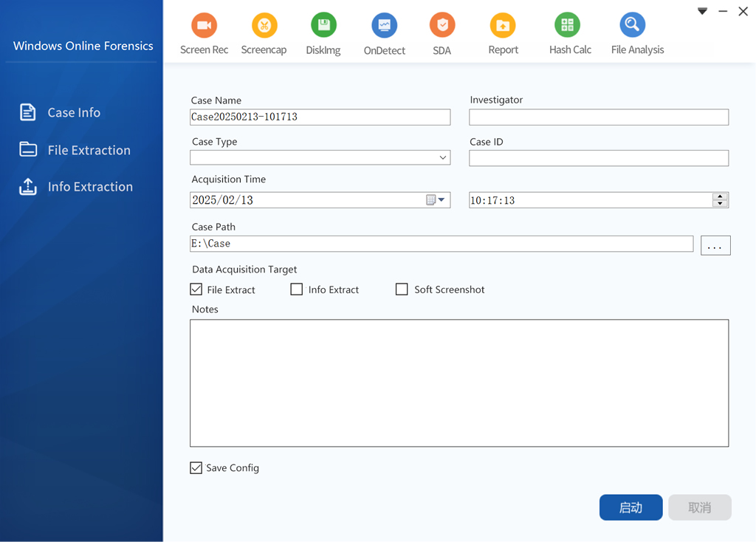Image resolution: width=756 pixels, height=542 pixels.
Task: Switch to the File Extraction section
Action: [x=89, y=150]
